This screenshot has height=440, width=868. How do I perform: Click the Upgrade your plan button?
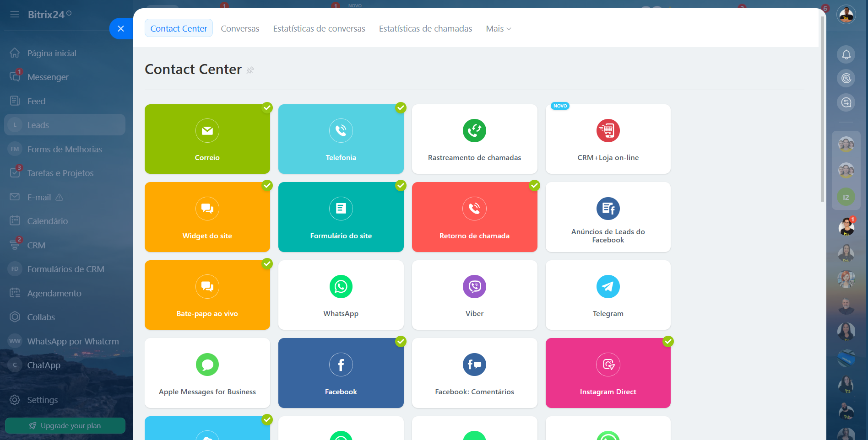click(65, 425)
